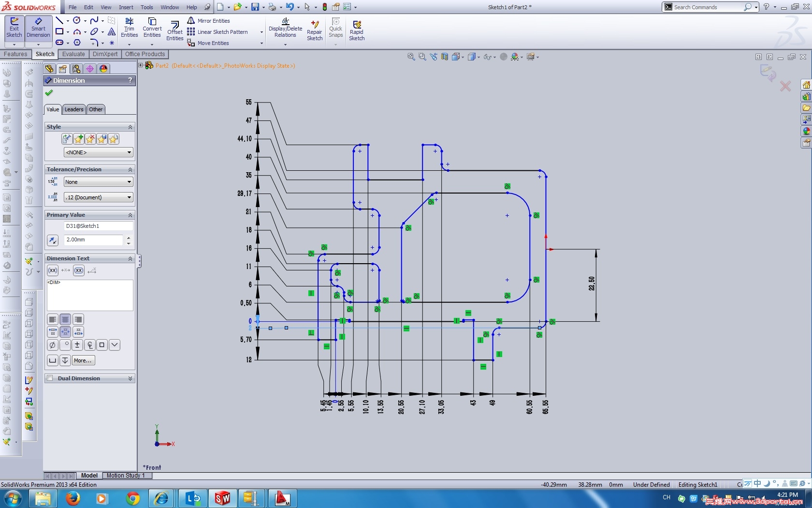
Task: Select the Polygon sketch tool
Action: (77, 43)
